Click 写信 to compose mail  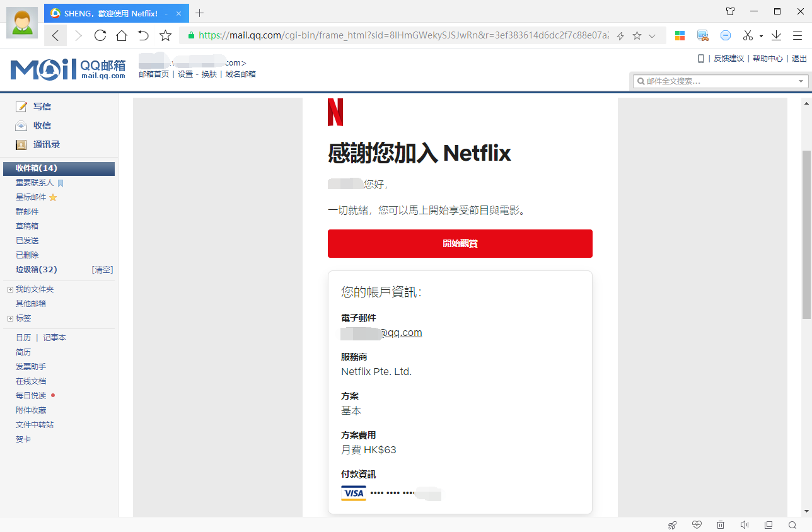pyautogui.click(x=42, y=107)
